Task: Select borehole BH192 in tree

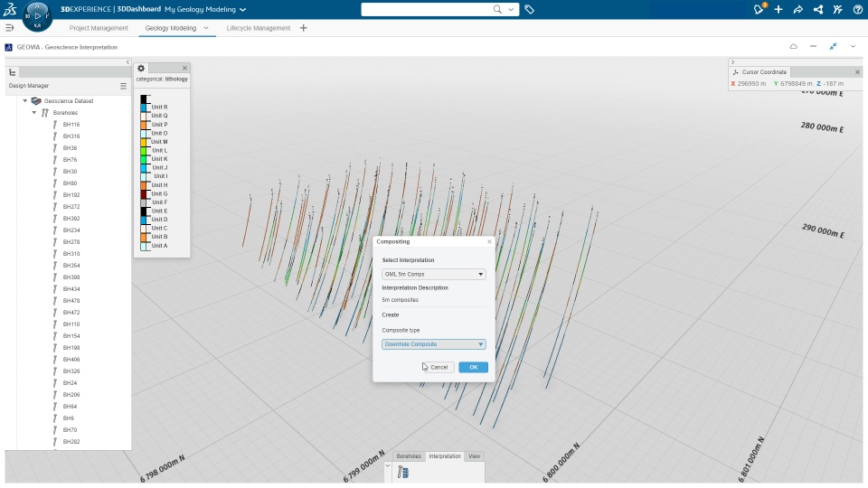Action: 71,195
